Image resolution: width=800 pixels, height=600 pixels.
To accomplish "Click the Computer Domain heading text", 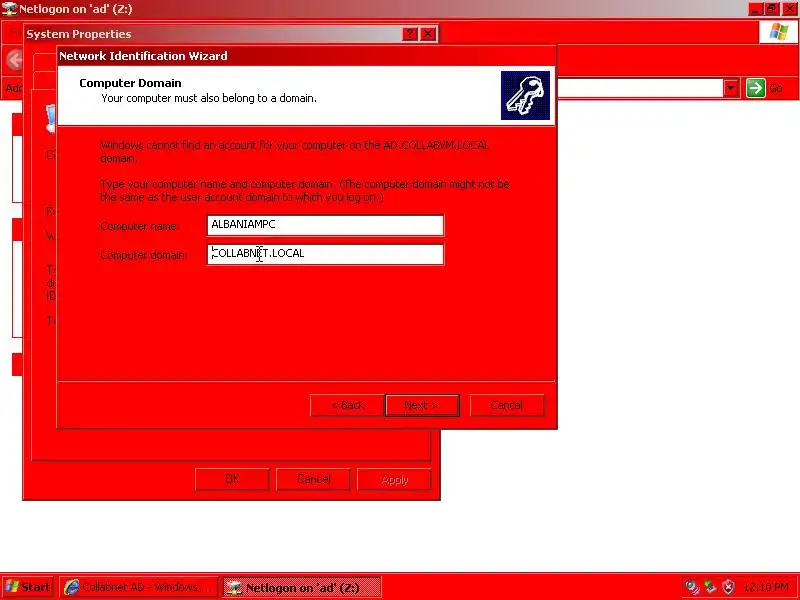I will tap(130, 83).
